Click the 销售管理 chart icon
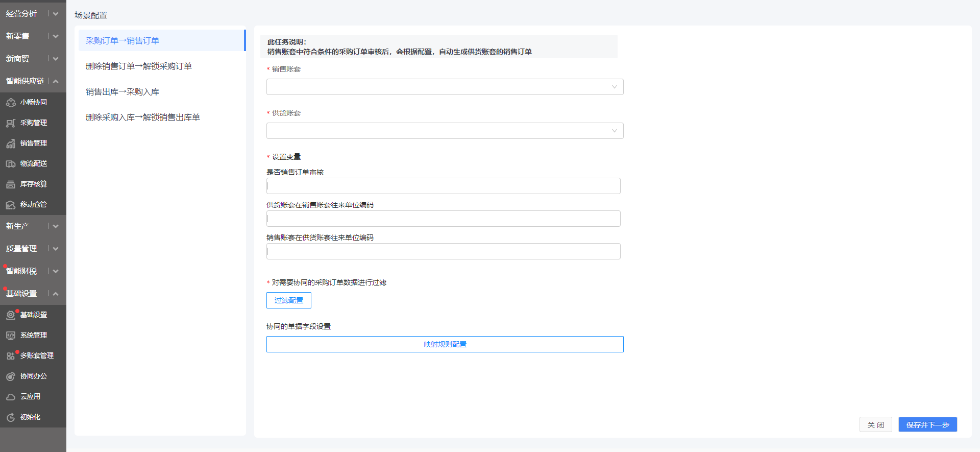Viewport: 980px width, 452px height. click(11, 144)
